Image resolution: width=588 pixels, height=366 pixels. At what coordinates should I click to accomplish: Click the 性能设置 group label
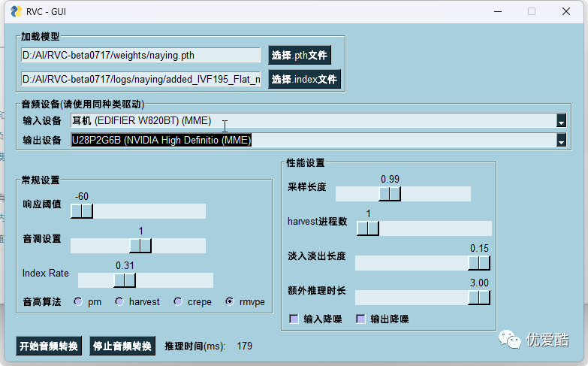point(306,163)
